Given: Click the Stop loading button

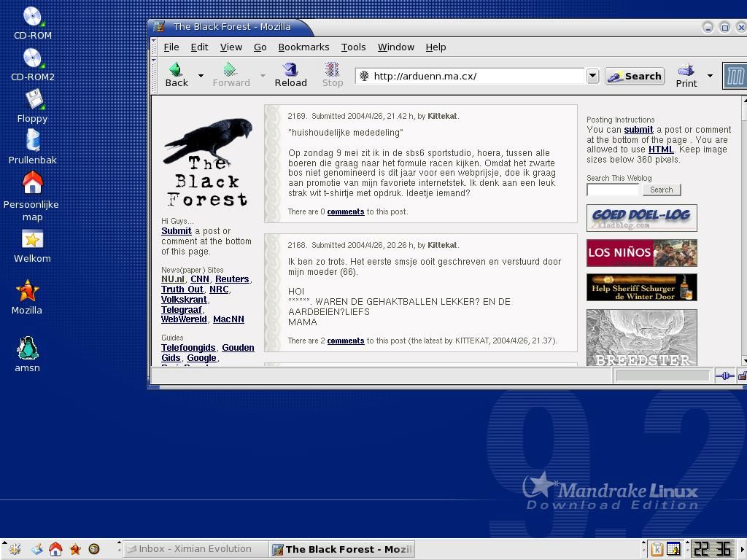Looking at the screenshot, I should tap(332, 75).
